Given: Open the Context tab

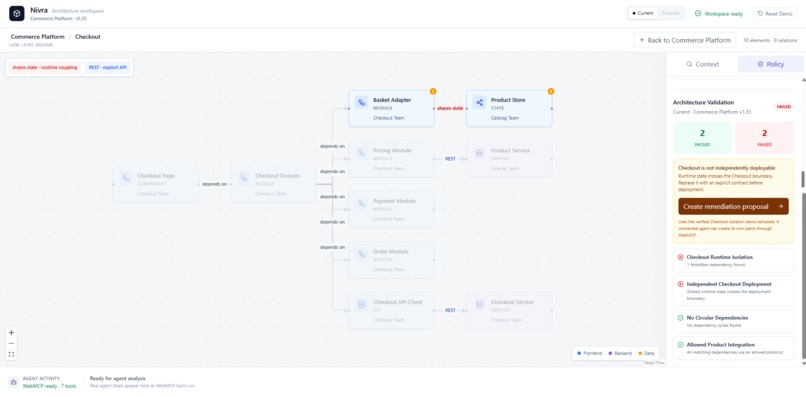Looking at the screenshot, I should (x=702, y=64).
